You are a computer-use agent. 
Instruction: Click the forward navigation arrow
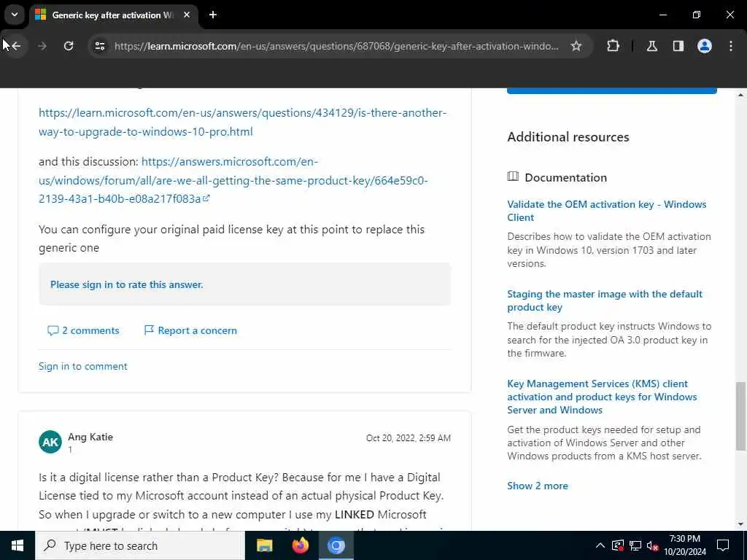tap(42, 46)
